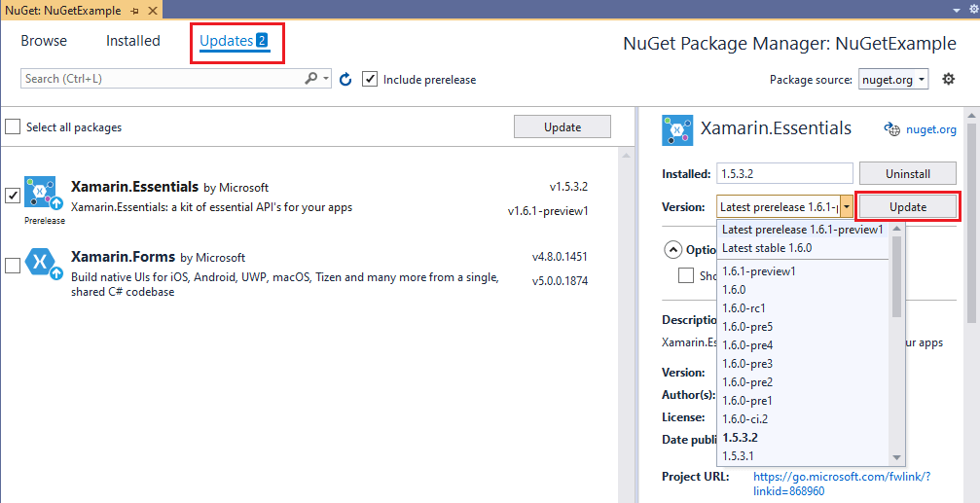The height and width of the screenshot is (503, 980).
Task: Click the version dropdown scrollbar thumb
Action: click(x=896, y=277)
